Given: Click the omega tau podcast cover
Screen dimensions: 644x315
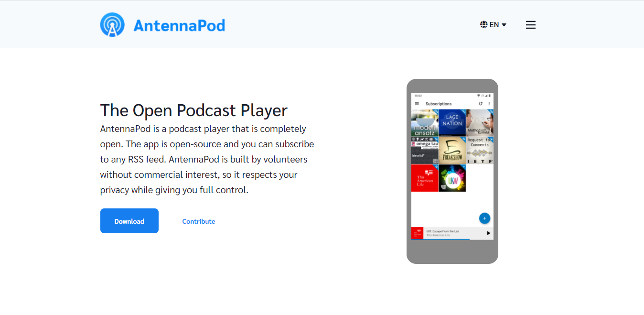Looking at the screenshot, I should [425, 151].
